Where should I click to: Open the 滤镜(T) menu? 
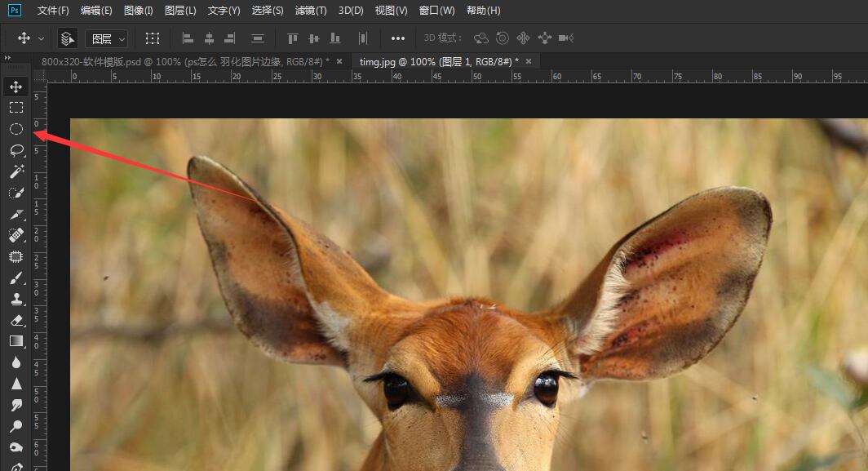(x=310, y=11)
